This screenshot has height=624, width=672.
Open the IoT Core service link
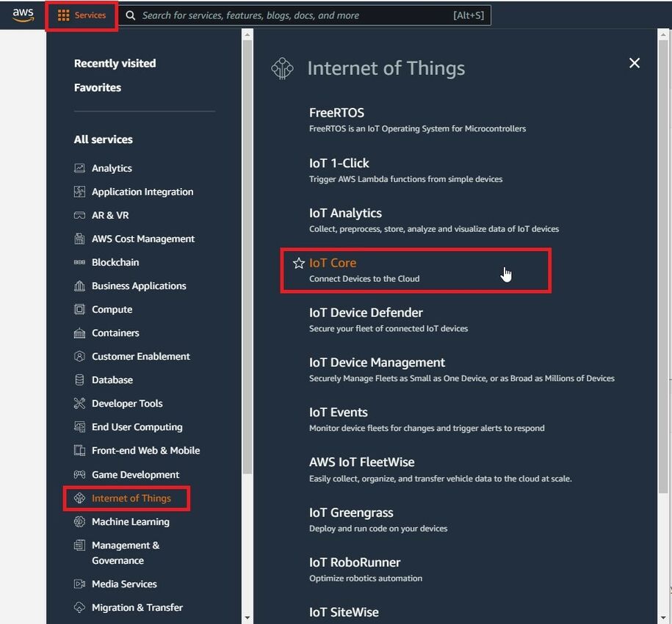click(x=333, y=263)
